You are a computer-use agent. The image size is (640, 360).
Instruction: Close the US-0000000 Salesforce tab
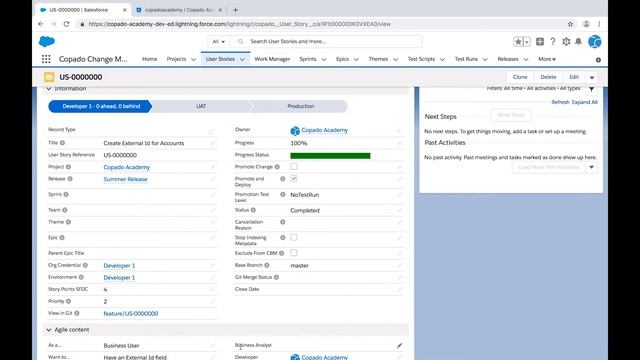click(124, 10)
